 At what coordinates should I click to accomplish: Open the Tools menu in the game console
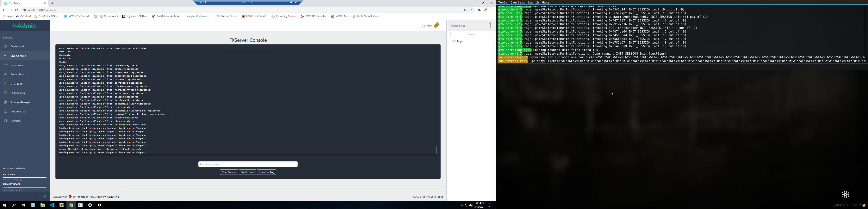click(x=502, y=2)
